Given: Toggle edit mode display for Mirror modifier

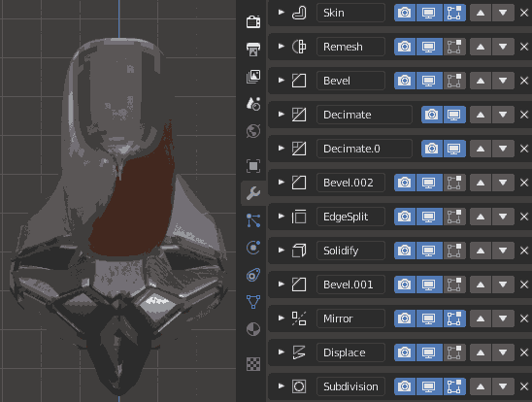Looking at the screenshot, I should click(454, 318).
